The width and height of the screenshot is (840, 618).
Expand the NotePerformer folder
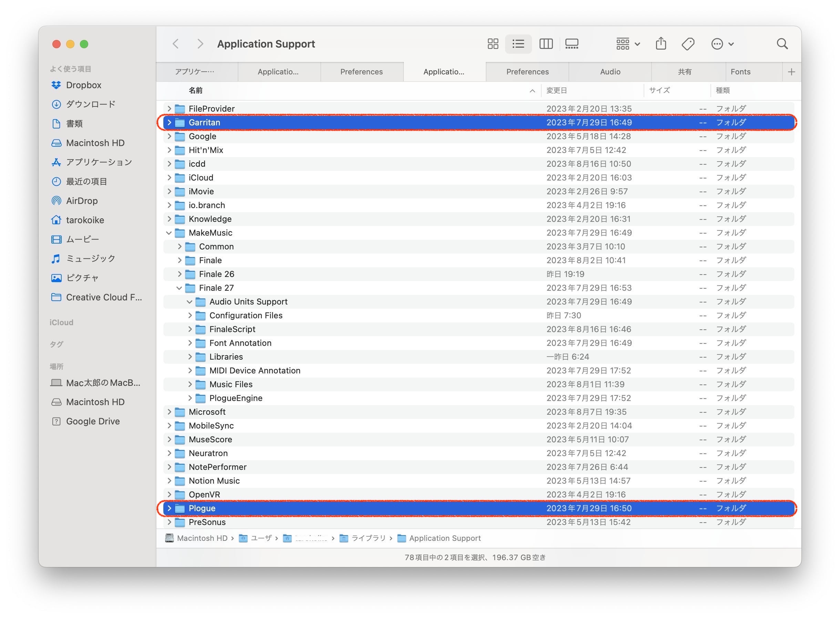tap(169, 467)
